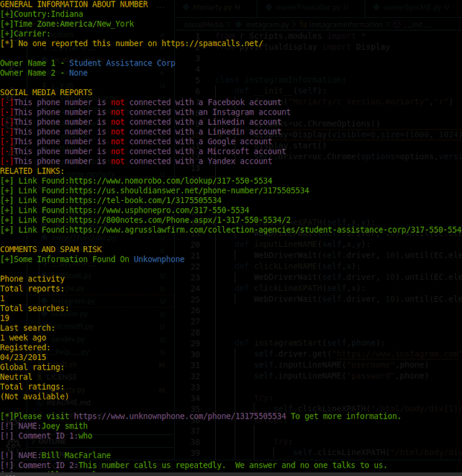Open the usphonepro.com link
462x476 pixels.
point(159,210)
